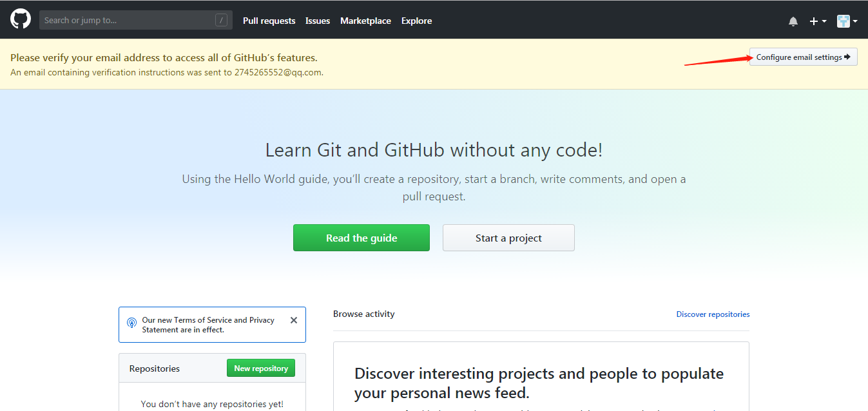Open the Issues page
The image size is (868, 411).
tap(318, 21)
